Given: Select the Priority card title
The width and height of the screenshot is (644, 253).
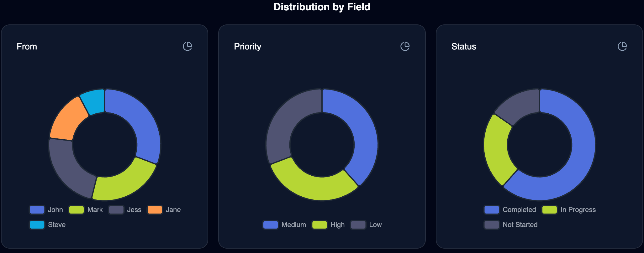Looking at the screenshot, I should coord(247,46).
